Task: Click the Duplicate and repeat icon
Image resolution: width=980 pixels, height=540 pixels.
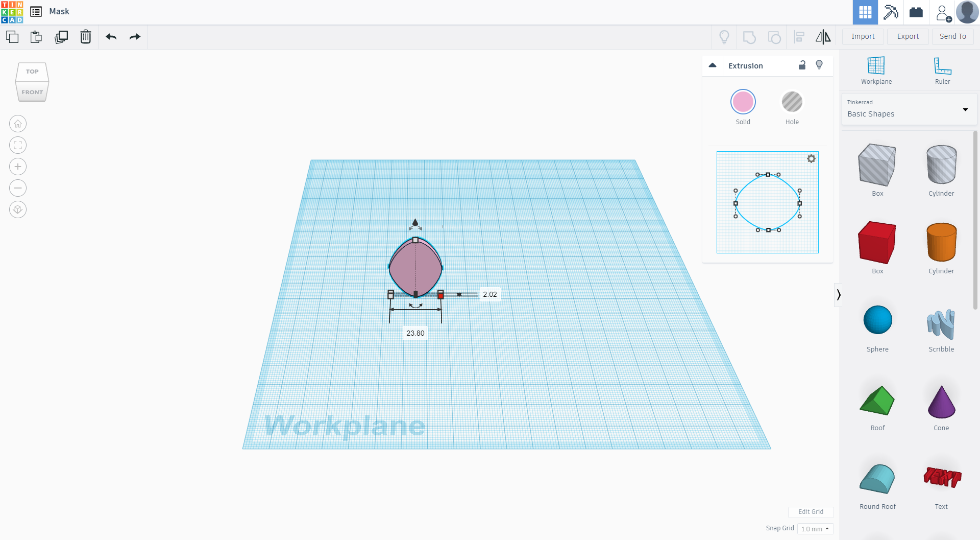Action: [x=61, y=37]
